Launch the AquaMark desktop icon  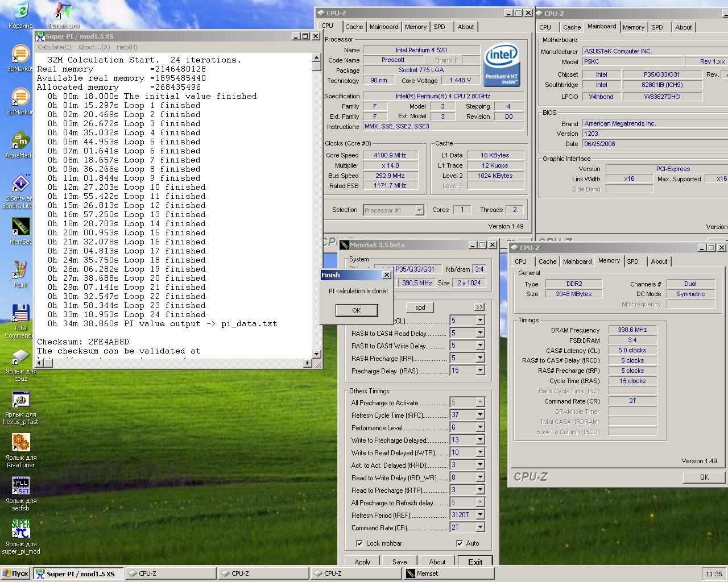(20, 141)
